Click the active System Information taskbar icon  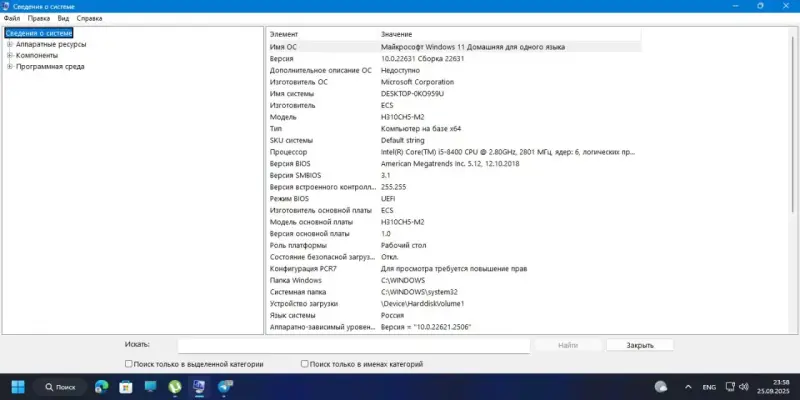(199, 386)
